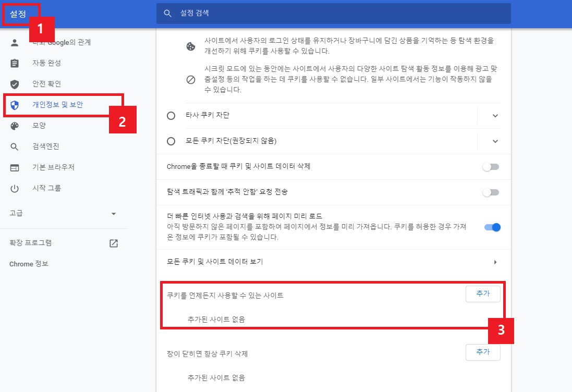Click the search magnifier icon in 설정 검색 bar
Image resolution: width=572 pixels, height=392 pixels.
[168, 14]
